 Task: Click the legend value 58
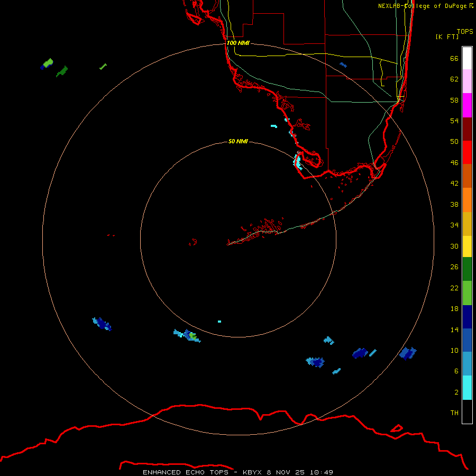point(454,100)
